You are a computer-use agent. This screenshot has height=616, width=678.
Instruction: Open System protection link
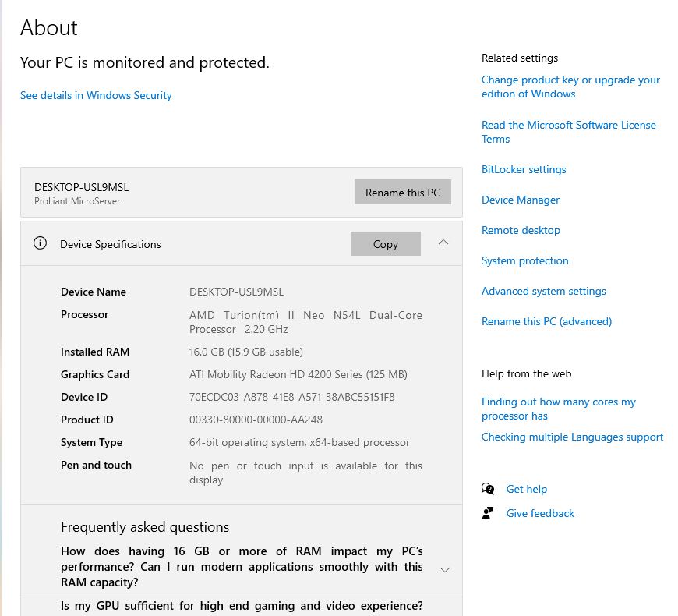coord(524,260)
